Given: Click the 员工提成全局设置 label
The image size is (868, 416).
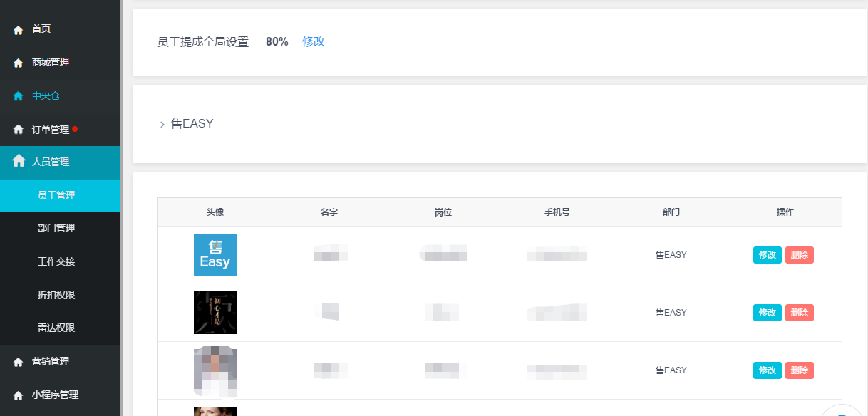Looking at the screenshot, I should click(203, 42).
